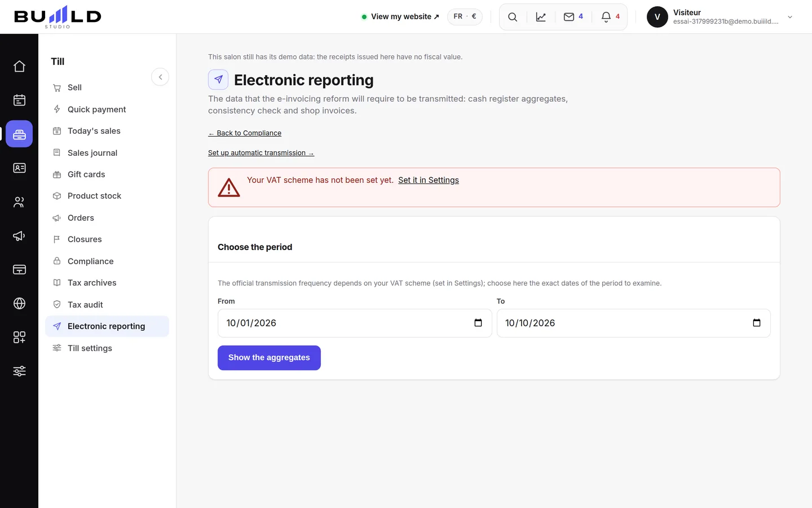This screenshot has height=508, width=812.
Task: Open Today's sales menu item
Action: click(x=107, y=131)
